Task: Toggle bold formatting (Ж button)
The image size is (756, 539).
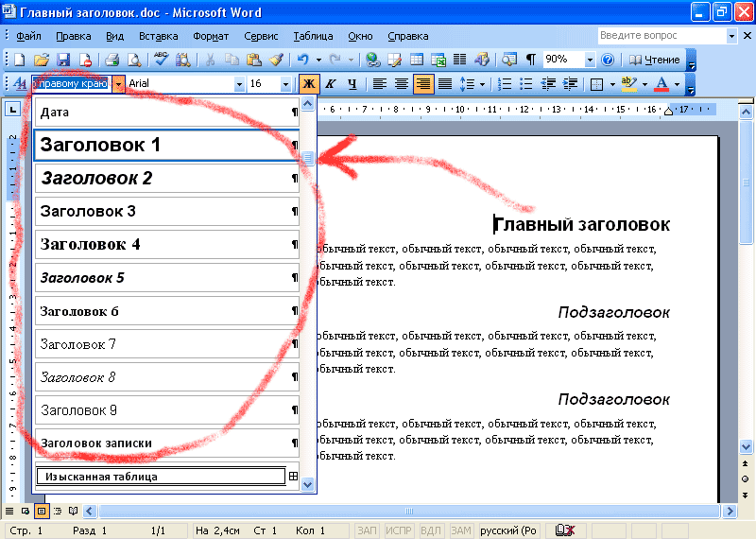Action: point(308,84)
